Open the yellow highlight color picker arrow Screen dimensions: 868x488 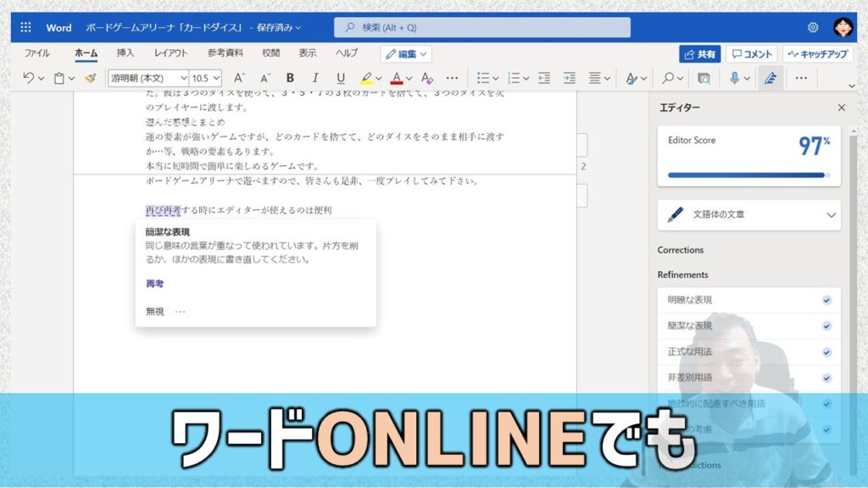coord(379,79)
